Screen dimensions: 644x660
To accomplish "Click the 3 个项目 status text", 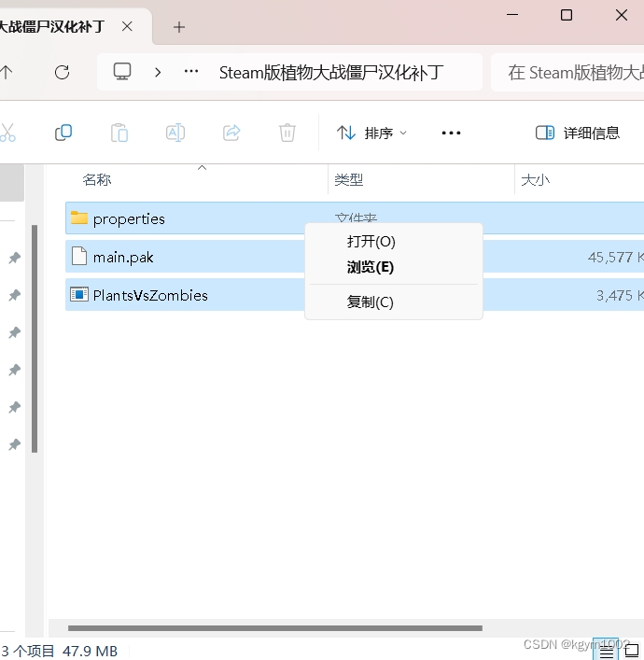I will click(x=27, y=652).
